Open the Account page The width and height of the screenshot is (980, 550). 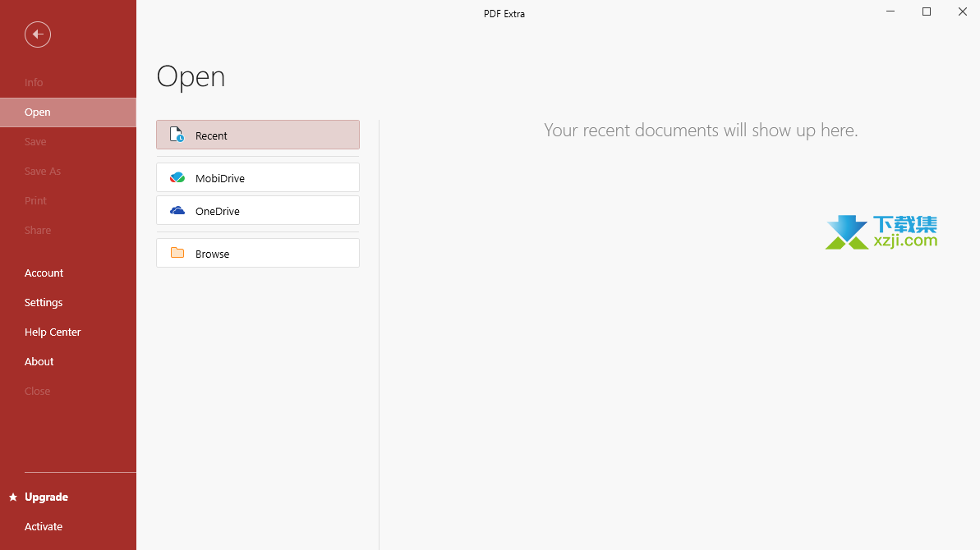[x=68, y=273]
